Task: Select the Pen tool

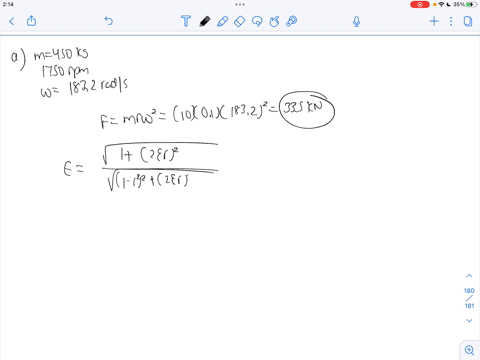Action: (205, 21)
